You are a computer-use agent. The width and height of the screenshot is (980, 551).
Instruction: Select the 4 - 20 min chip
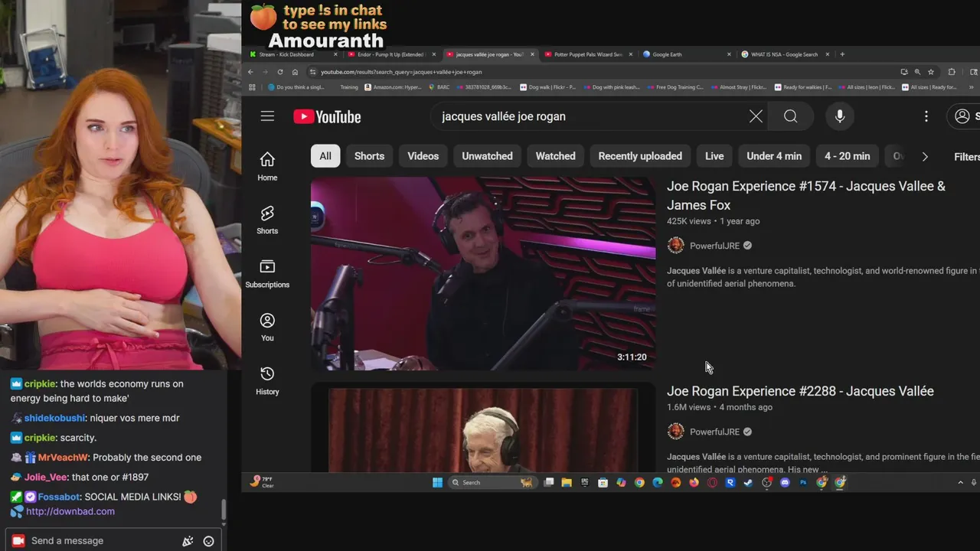tap(847, 156)
